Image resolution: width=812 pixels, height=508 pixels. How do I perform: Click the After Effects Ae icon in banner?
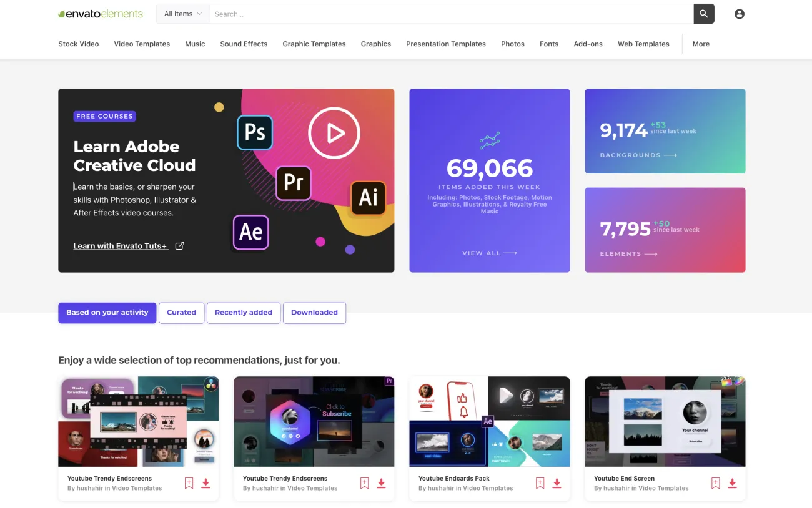coord(251,232)
